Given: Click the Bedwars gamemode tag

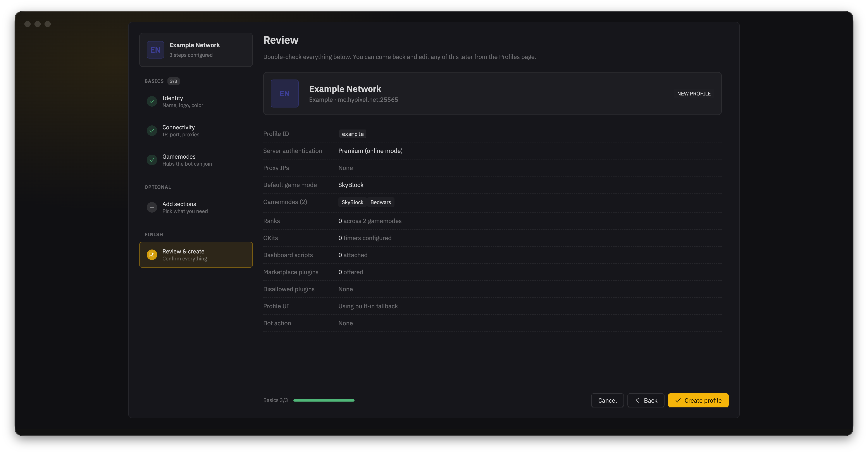Looking at the screenshot, I should tap(381, 202).
